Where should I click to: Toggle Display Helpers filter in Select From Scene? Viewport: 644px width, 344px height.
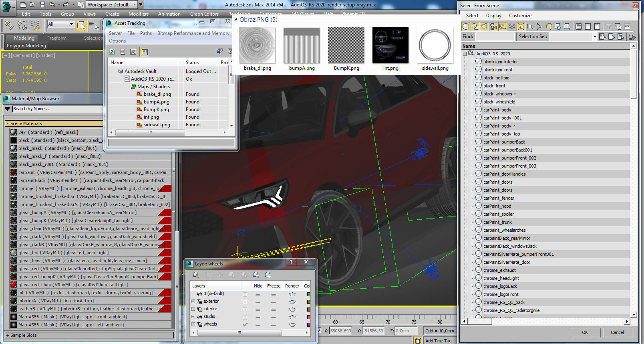pos(503,26)
